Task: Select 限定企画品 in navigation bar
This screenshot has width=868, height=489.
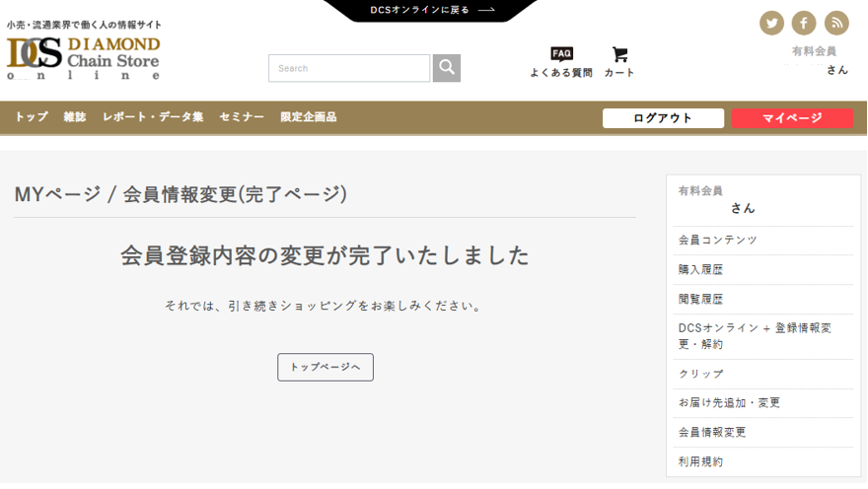Action: pos(308,117)
